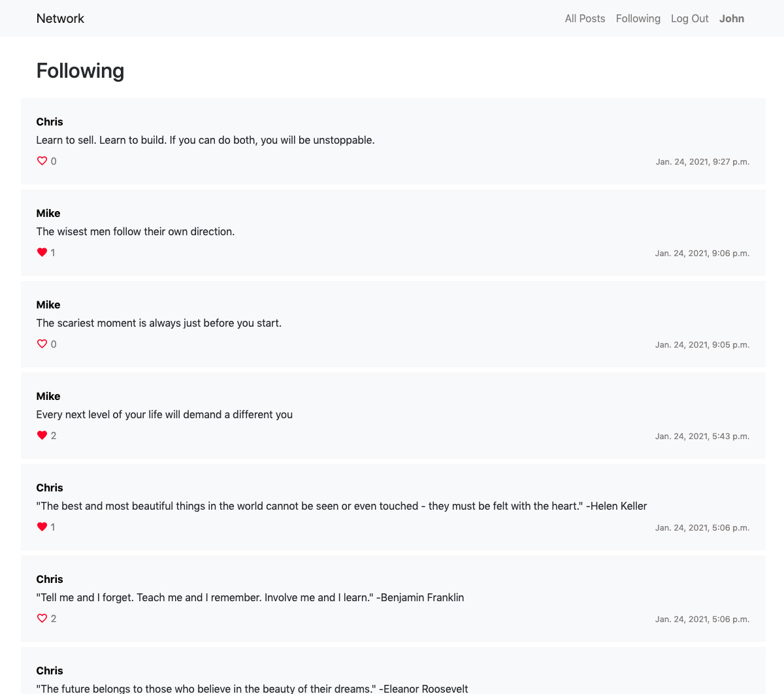Open Chris's profile from Helen Keller post

pyautogui.click(x=50, y=487)
